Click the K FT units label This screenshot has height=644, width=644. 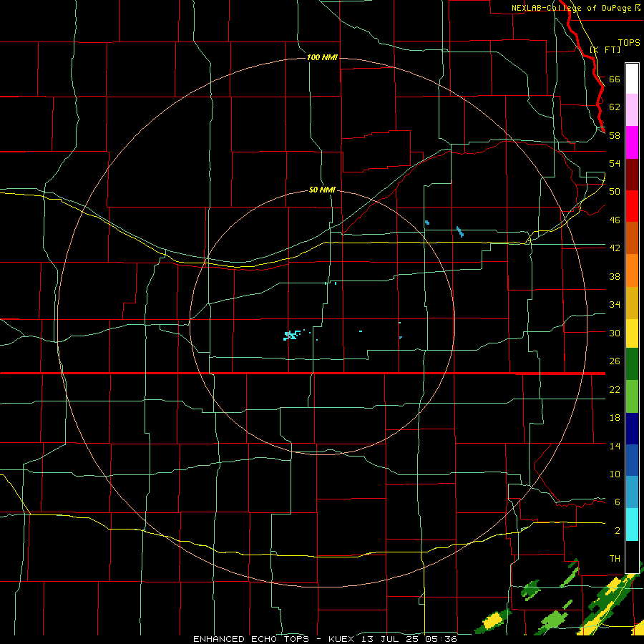[605, 49]
